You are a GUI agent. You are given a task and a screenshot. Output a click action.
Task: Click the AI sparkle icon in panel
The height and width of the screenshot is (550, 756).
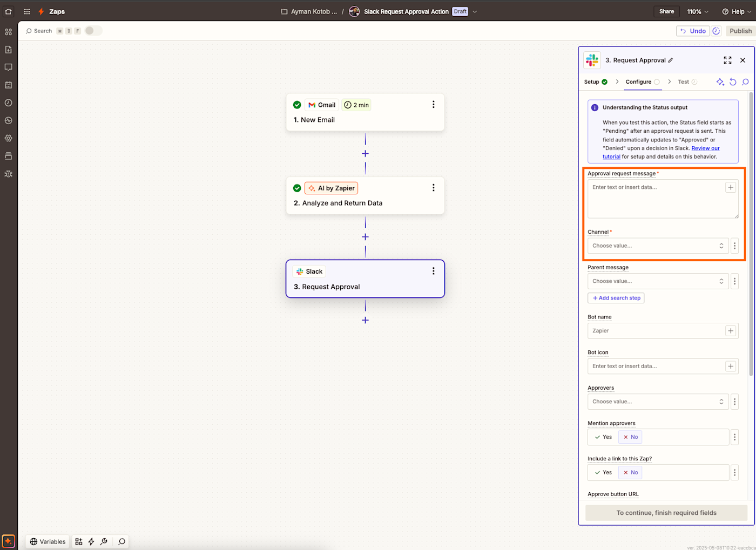(720, 82)
